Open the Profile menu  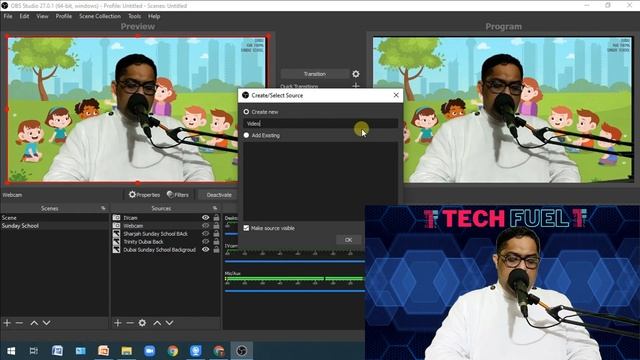64,16
